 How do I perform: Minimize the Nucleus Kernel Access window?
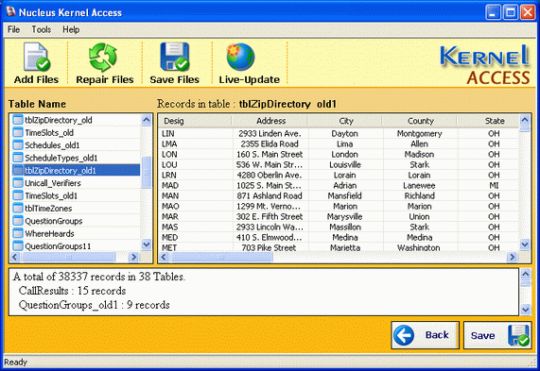493,13
